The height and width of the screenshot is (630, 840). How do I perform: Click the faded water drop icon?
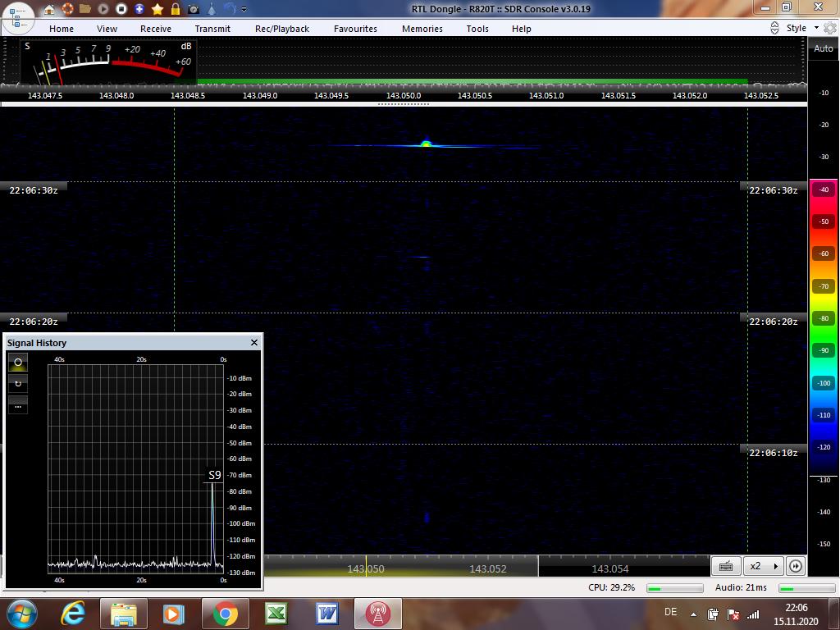pyautogui.click(x=212, y=9)
